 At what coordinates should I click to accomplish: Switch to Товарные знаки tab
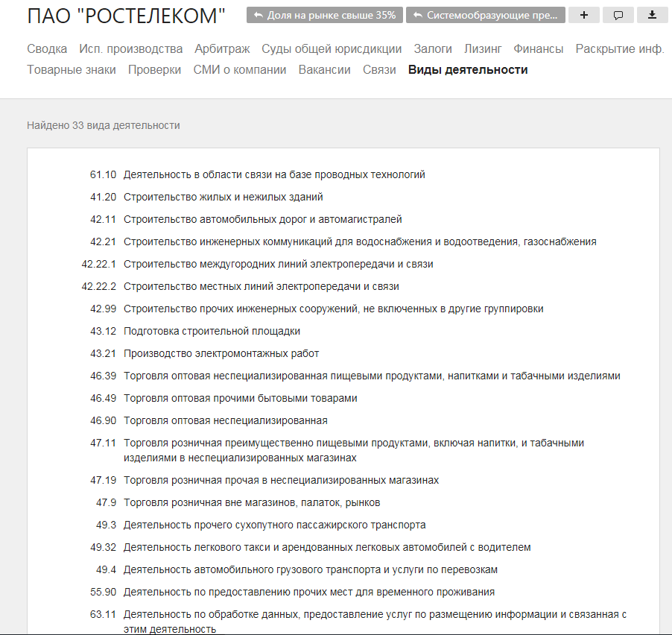coord(72,69)
